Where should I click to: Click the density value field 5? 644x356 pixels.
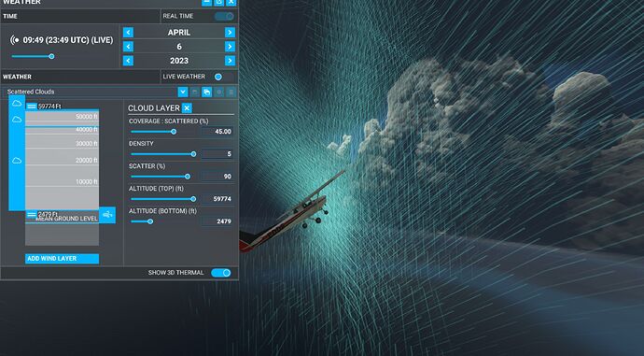coord(217,154)
